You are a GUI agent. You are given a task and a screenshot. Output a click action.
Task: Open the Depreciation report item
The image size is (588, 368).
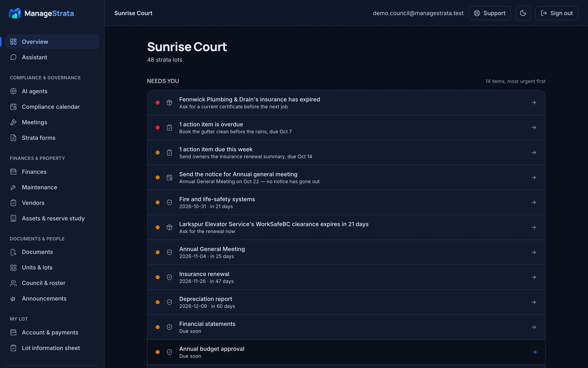[346, 302]
